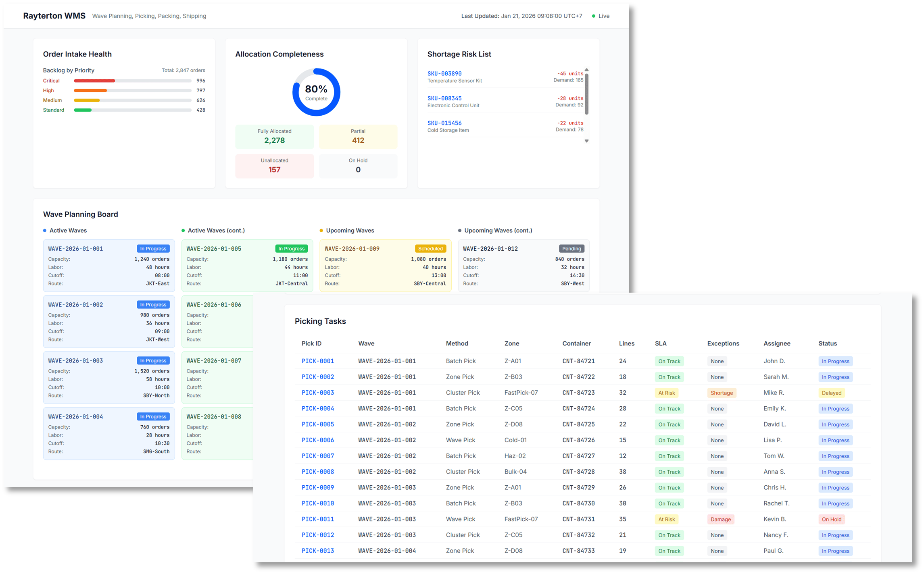Select the WAVE-2026-01-009 Scheduled wave card

(385, 266)
